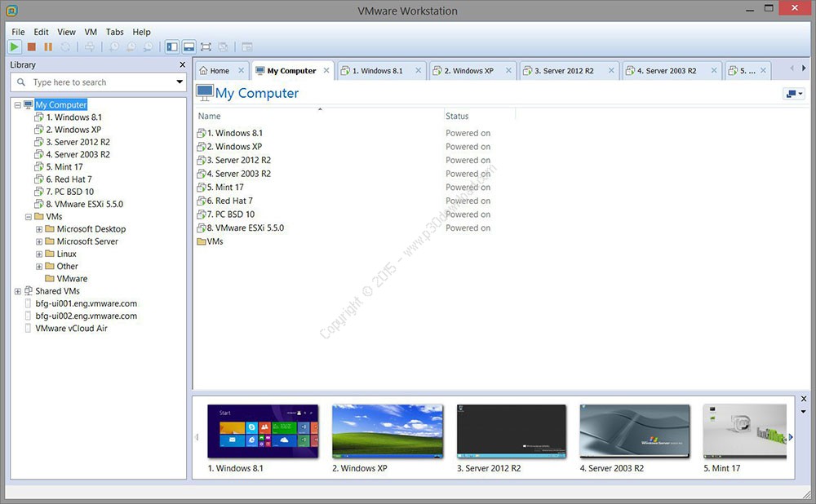Screen dimensions: 816x504
Task: Expand the Microsoft Desktop folder
Action: pos(39,229)
